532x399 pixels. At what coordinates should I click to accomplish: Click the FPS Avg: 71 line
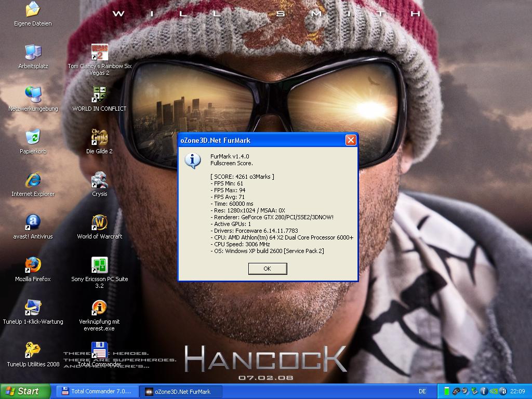pos(228,197)
